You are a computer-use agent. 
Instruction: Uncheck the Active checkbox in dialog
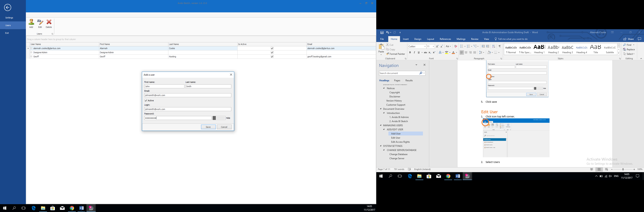(x=146, y=101)
